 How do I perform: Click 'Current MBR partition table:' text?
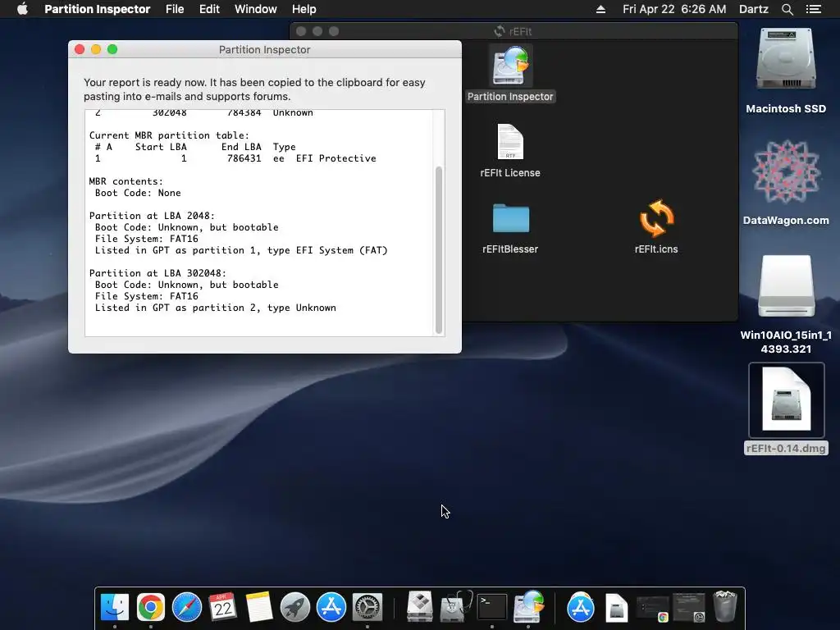[x=169, y=135]
